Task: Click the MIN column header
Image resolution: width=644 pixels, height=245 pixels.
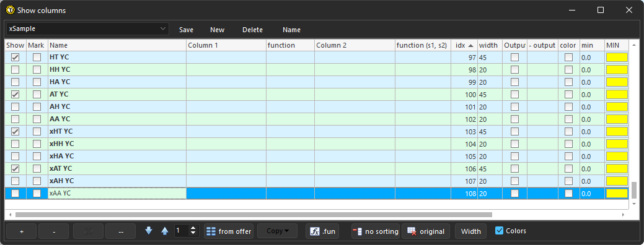Action: click(617, 45)
